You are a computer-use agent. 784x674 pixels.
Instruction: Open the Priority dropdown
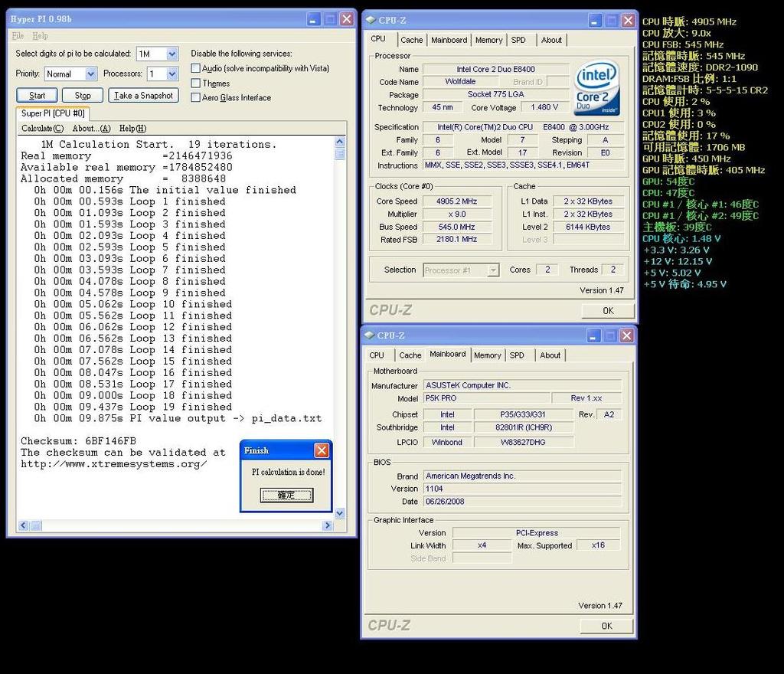[x=90, y=74]
